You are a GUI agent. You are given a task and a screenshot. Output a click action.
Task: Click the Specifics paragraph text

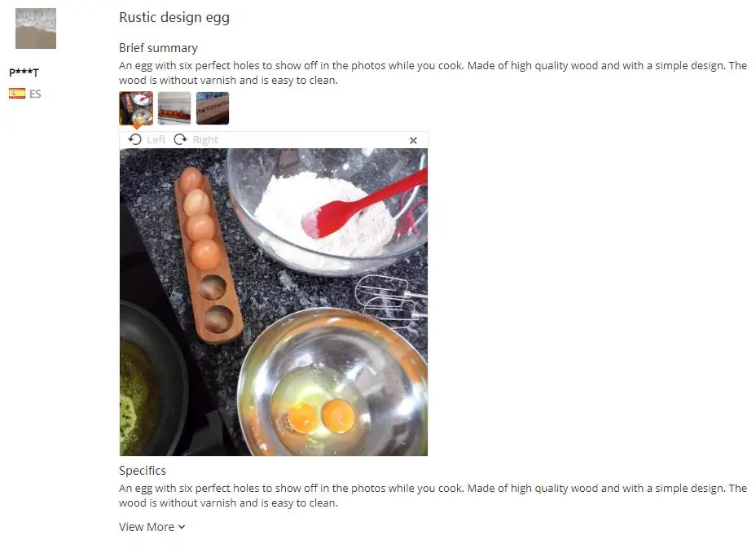click(x=433, y=496)
